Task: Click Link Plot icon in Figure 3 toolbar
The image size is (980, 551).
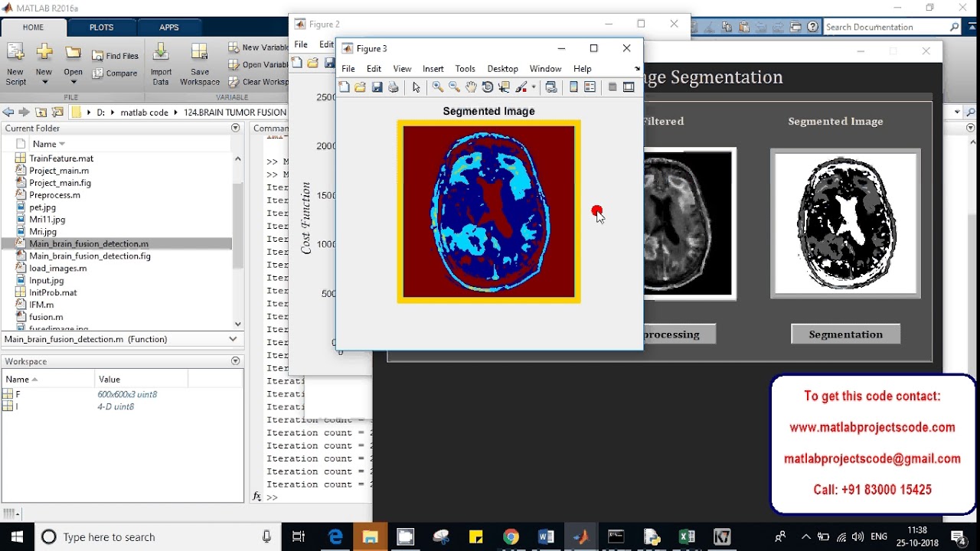Action: pos(551,87)
